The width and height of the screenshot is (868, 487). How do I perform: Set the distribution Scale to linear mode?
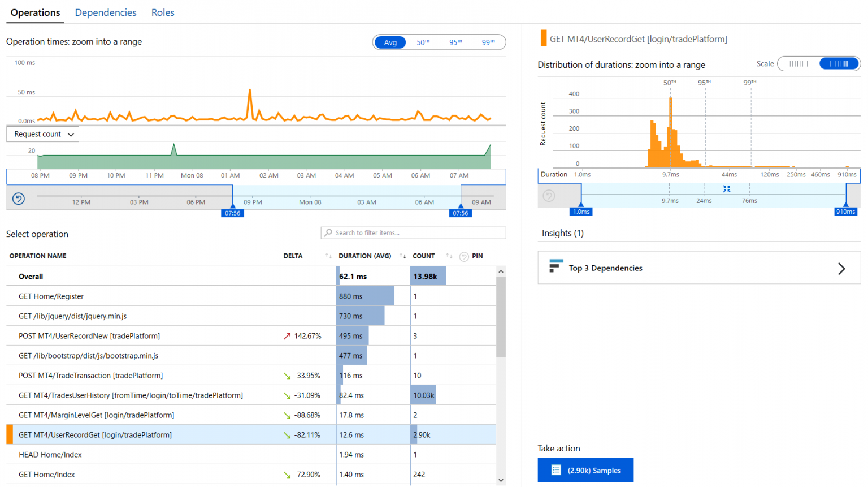click(x=798, y=63)
